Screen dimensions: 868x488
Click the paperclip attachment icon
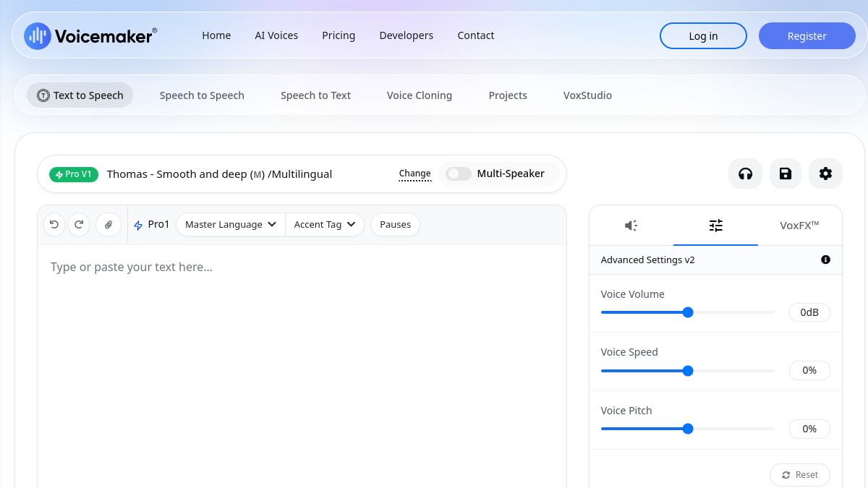pyautogui.click(x=109, y=225)
